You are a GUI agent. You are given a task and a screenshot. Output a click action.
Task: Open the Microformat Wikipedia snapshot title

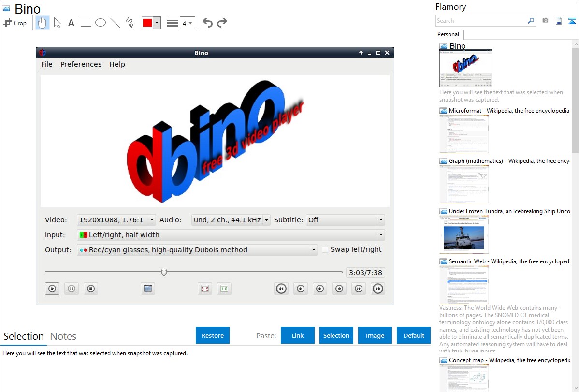coord(509,111)
